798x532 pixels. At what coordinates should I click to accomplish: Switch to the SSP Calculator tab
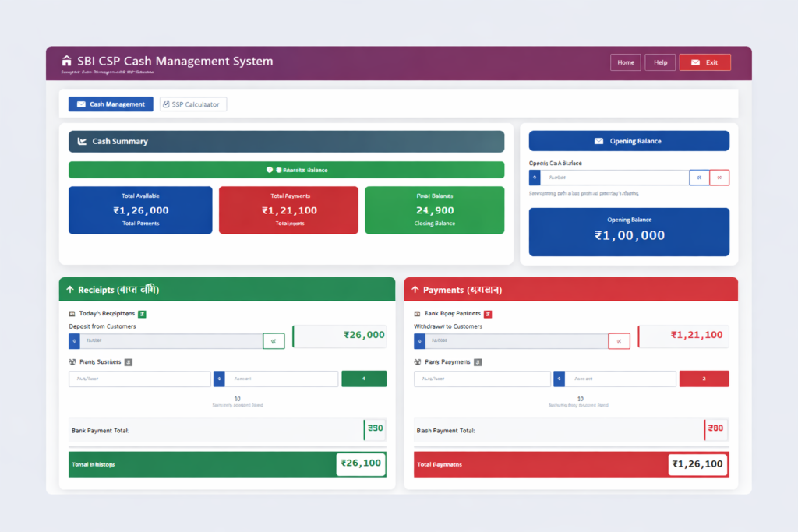pyautogui.click(x=192, y=104)
